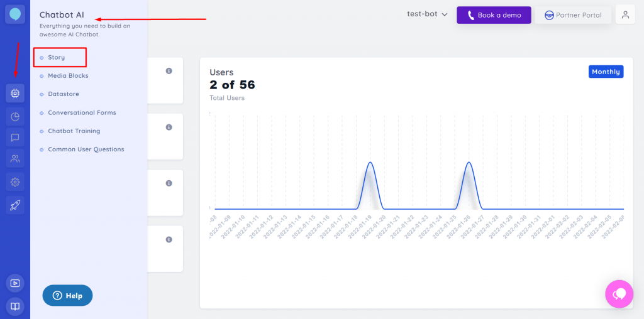This screenshot has width=644, height=319.
Task: Open the video tutorials play icon
Action: [15, 283]
